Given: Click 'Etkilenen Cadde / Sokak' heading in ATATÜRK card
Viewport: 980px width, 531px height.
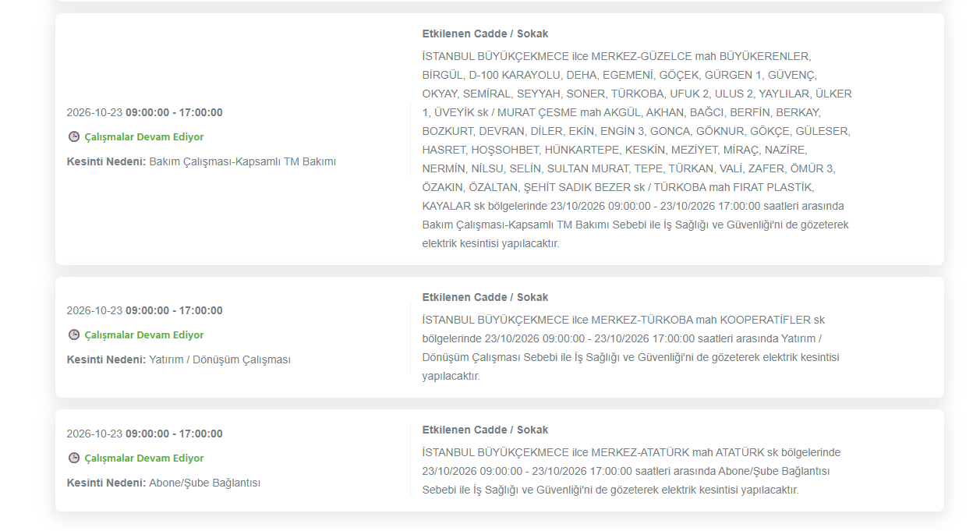Looking at the screenshot, I should (x=485, y=430).
